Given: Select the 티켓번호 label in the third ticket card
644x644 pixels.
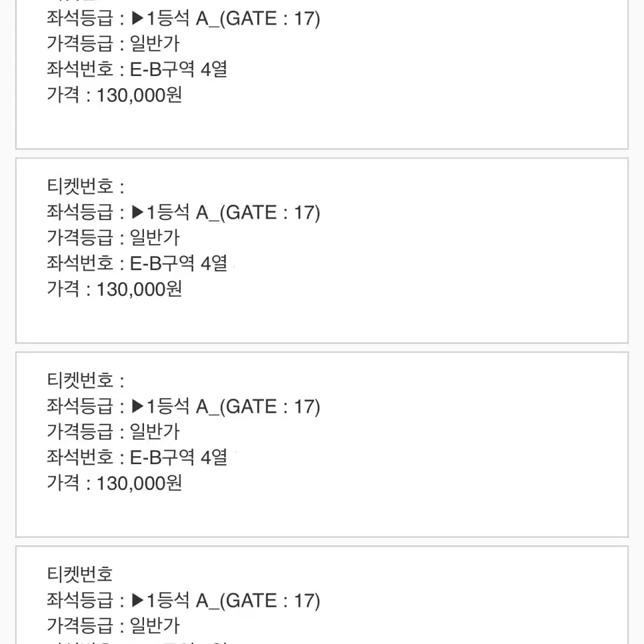Looking at the screenshot, I should click(80, 380).
